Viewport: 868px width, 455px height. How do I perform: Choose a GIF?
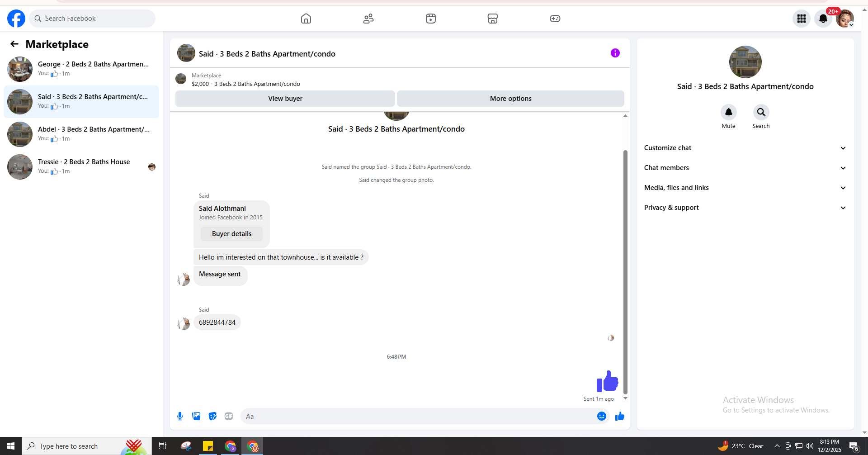pyautogui.click(x=229, y=416)
